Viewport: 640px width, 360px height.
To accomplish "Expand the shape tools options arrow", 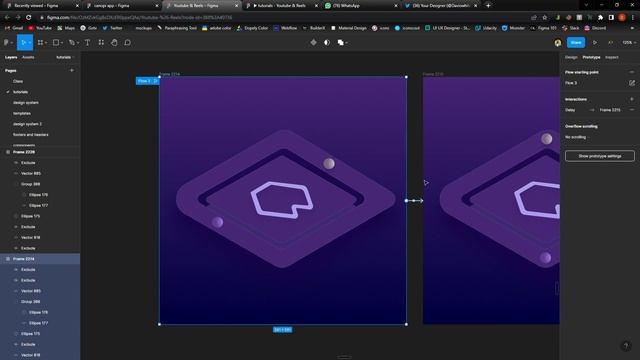I will coord(62,43).
